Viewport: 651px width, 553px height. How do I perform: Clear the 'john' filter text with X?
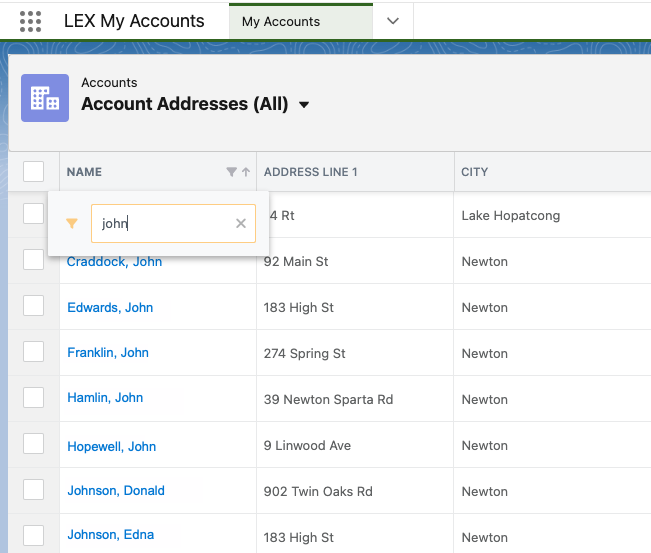pyautogui.click(x=241, y=224)
